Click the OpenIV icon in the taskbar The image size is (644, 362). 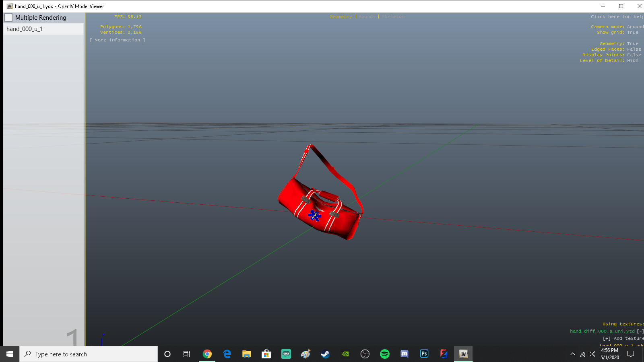[x=463, y=354]
